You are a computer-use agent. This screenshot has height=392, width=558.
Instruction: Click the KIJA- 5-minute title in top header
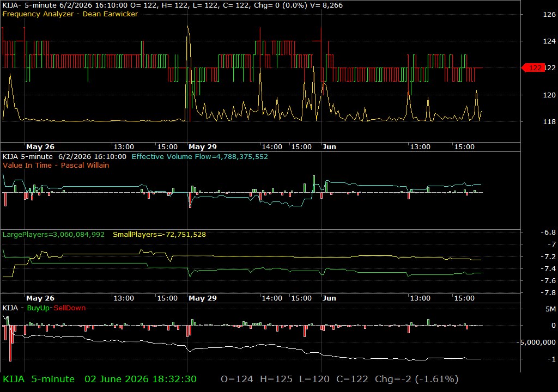(29, 5)
